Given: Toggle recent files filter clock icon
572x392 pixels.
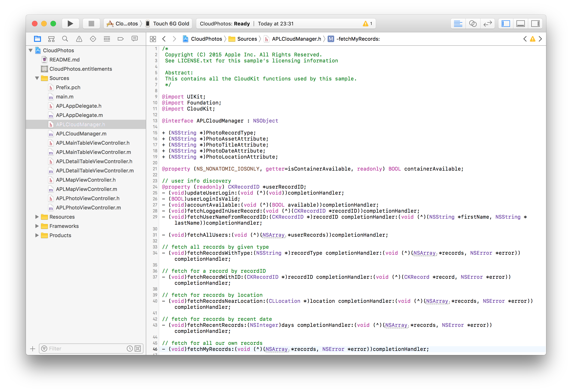Looking at the screenshot, I should tap(130, 349).
